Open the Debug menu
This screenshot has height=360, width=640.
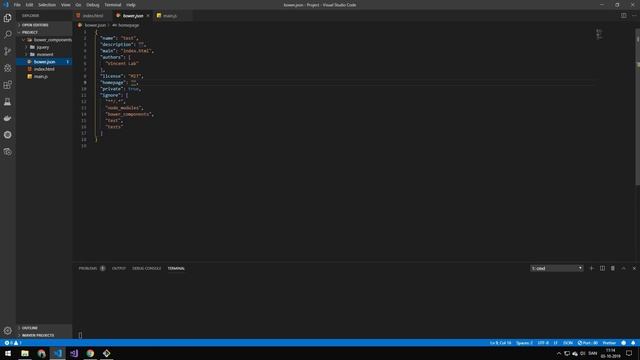93,5
